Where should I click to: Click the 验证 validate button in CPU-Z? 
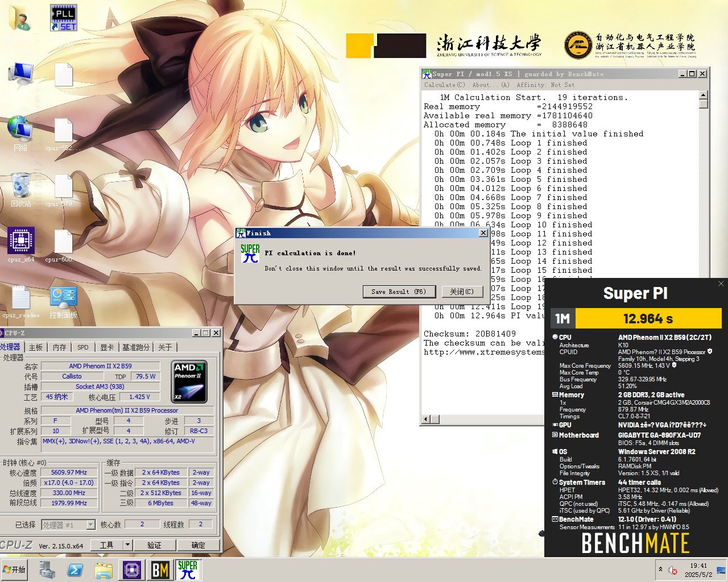[x=154, y=545]
